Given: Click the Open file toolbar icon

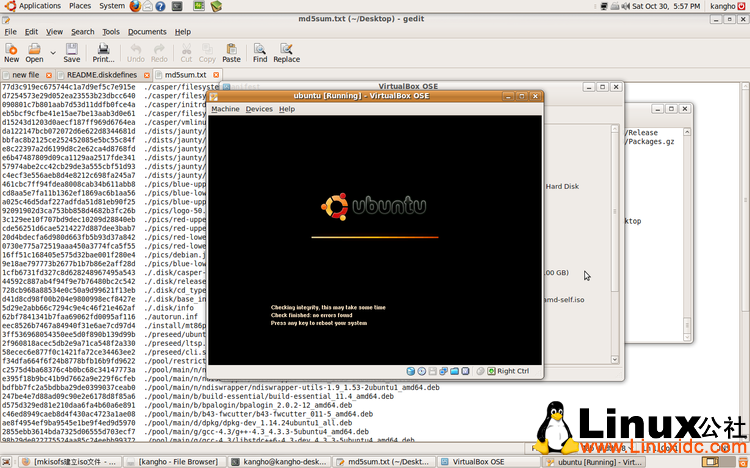Looking at the screenshot, I should pos(34,53).
